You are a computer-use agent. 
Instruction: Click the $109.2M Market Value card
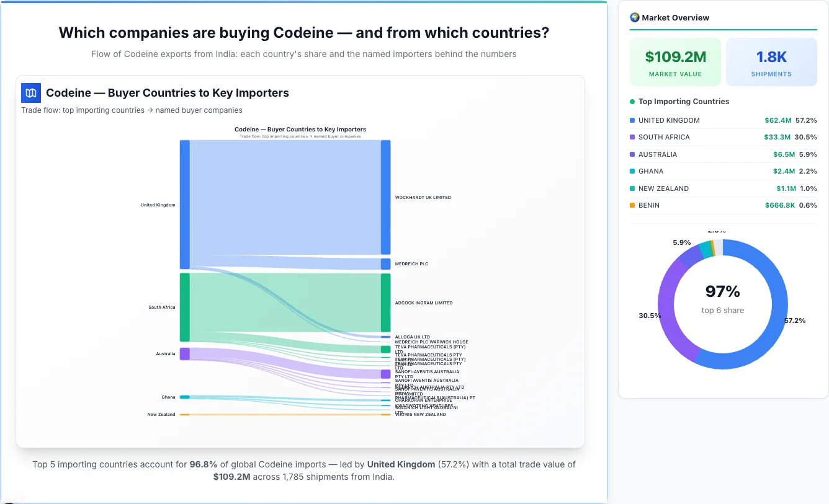pyautogui.click(x=675, y=61)
